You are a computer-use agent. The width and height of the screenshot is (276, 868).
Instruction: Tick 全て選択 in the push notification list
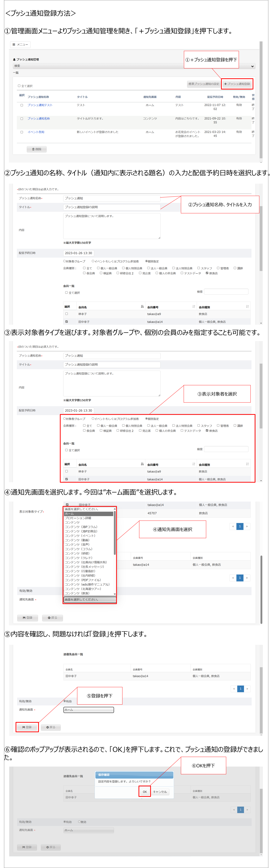coord(19,86)
